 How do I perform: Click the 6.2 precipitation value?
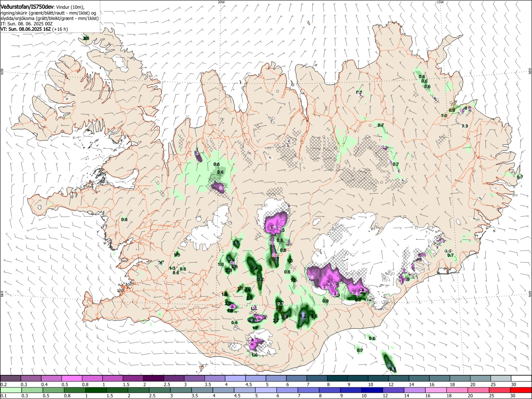(x=303, y=316)
